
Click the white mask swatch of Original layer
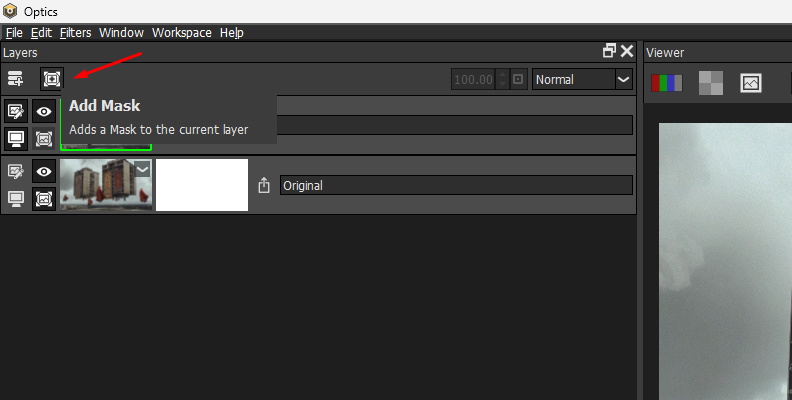pyautogui.click(x=202, y=185)
